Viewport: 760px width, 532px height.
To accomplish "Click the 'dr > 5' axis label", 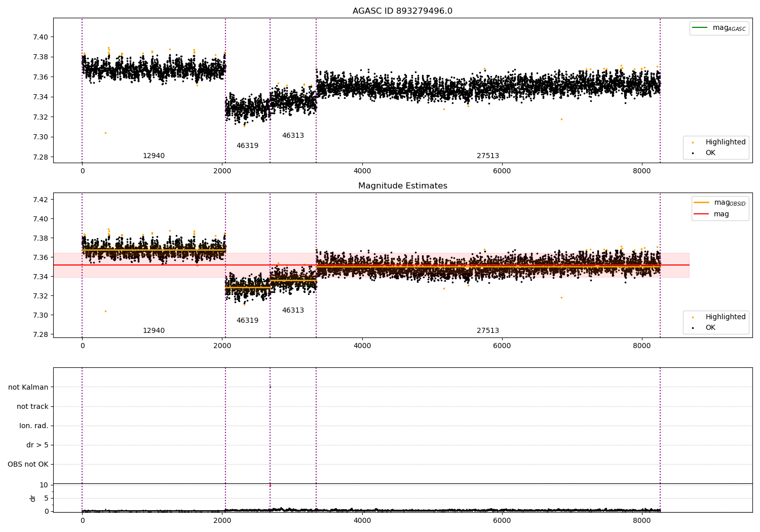I will pos(37,445).
